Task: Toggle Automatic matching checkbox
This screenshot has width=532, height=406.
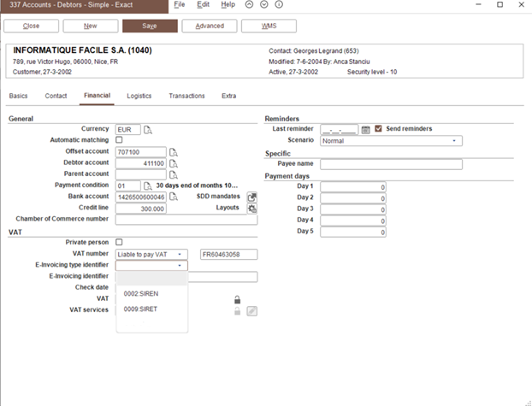Action: pyautogui.click(x=119, y=139)
